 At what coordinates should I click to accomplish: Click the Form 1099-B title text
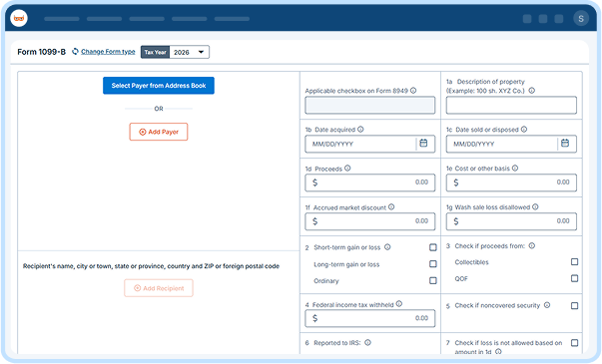tap(42, 52)
